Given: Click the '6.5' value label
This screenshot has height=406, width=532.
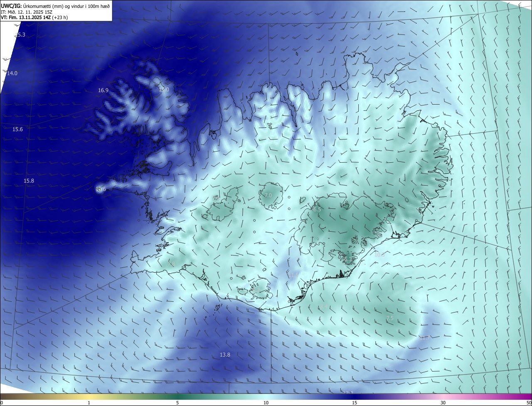Looking at the screenshot, I should [x=317, y=210].
